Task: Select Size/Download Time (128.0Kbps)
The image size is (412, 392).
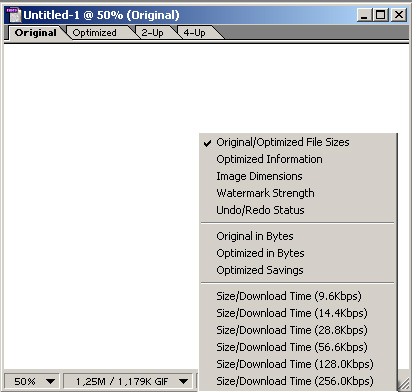Action: (x=298, y=364)
